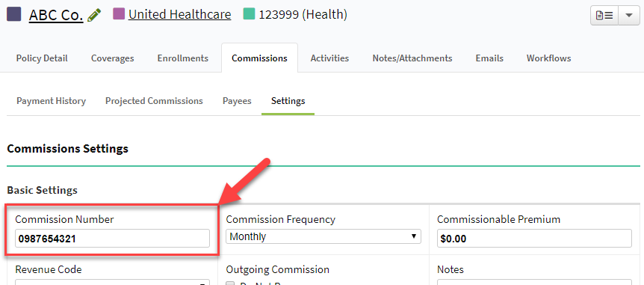Click the Basic Settings heading
Screen dimensions: 644x285
click(x=43, y=191)
